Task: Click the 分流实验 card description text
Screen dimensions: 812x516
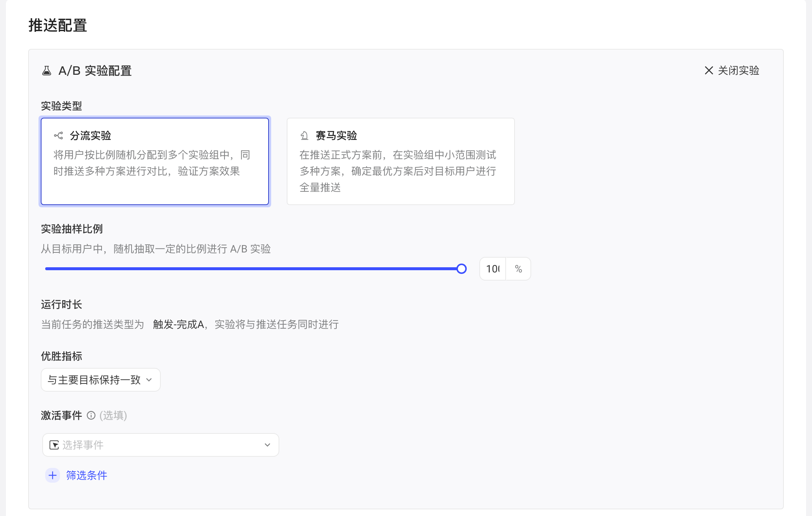Action: click(x=152, y=163)
